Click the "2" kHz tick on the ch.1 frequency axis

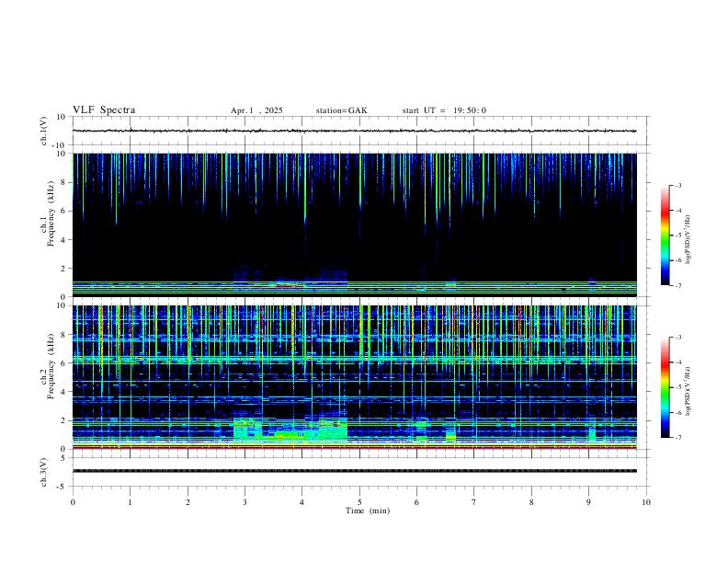click(x=64, y=268)
